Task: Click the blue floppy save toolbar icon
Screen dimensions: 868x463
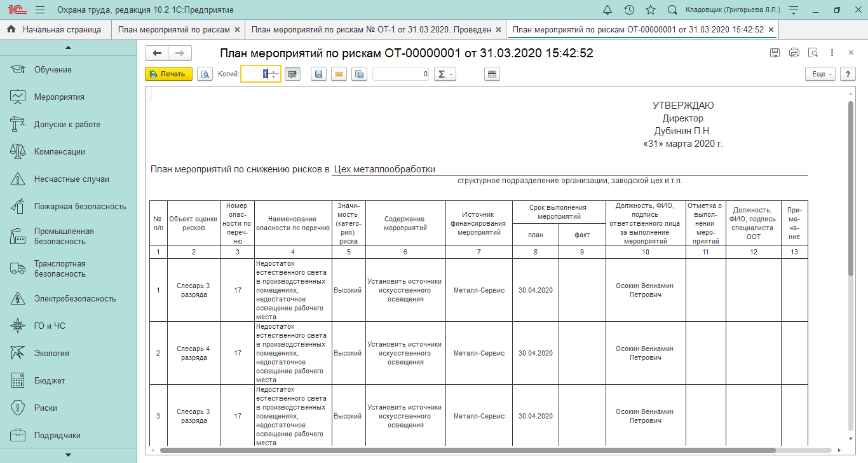Action: coord(318,74)
